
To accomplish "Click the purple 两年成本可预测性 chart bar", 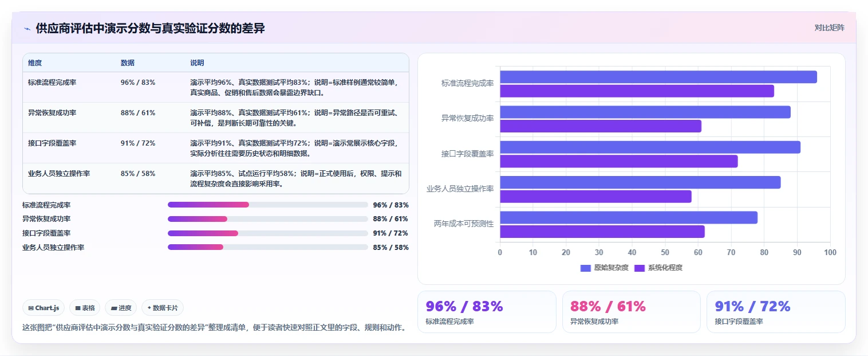I will pos(602,232).
